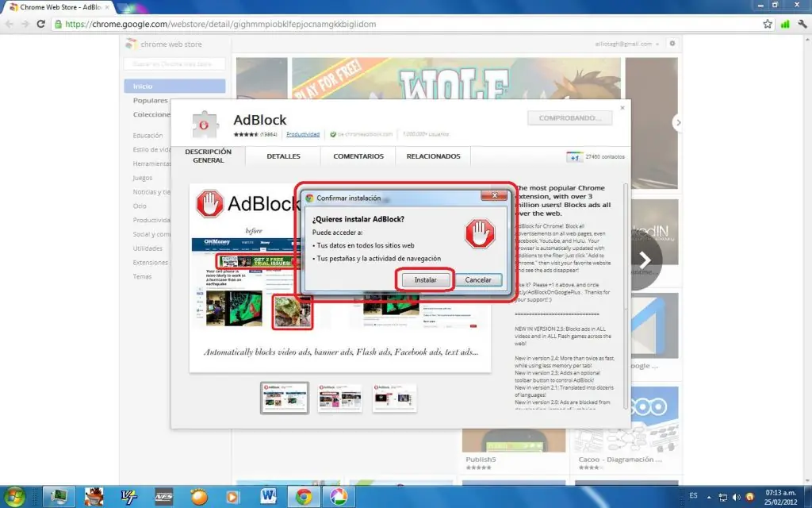Open the Productividad category link

[x=304, y=134]
